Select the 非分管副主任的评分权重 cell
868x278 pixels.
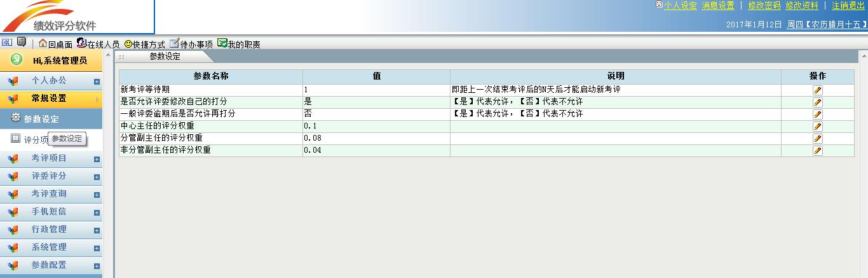[x=211, y=150]
